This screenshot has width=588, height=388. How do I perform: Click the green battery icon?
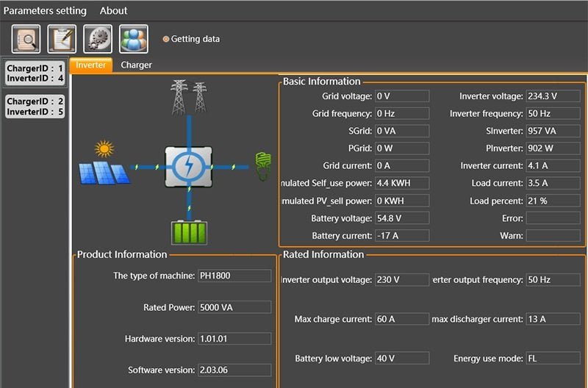[x=189, y=231]
